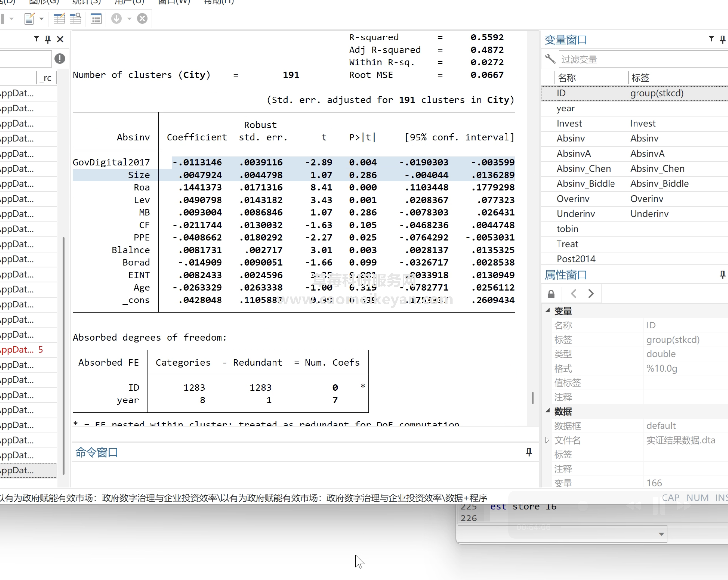Click the red AppDat history entry
Image resolution: width=728 pixels, height=580 pixels.
click(17, 350)
